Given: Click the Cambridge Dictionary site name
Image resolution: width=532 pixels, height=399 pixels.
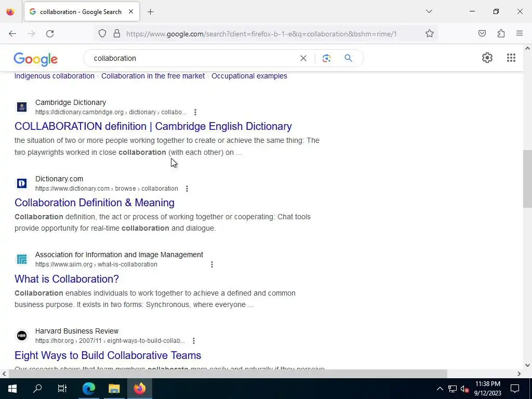Looking at the screenshot, I should pyautogui.click(x=71, y=102).
